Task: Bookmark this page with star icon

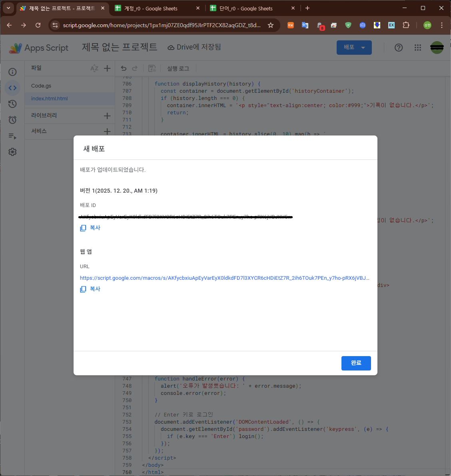Action: pos(271,25)
